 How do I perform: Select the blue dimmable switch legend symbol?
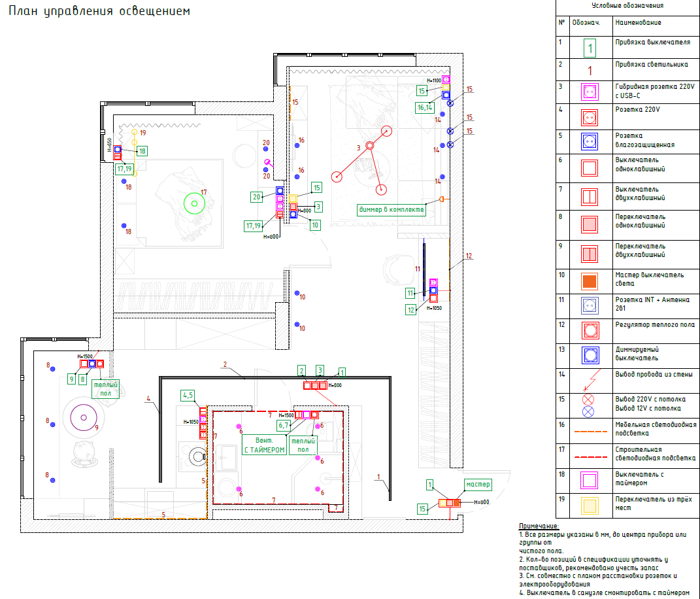(591, 356)
